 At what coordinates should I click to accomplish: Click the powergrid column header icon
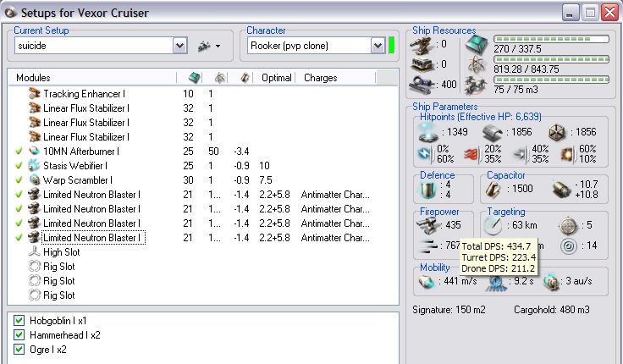pyautogui.click(x=220, y=78)
